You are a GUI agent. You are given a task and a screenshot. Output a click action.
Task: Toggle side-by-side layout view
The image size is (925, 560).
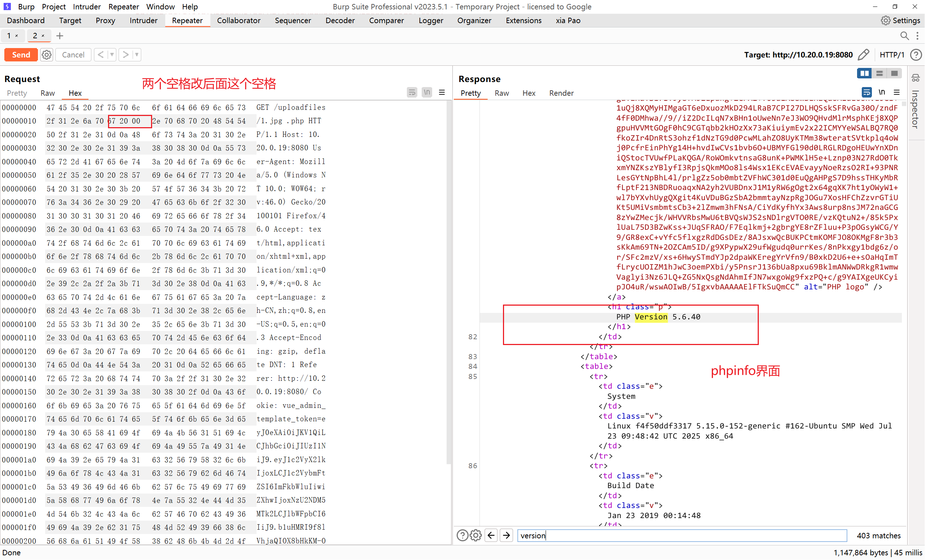[864, 73]
